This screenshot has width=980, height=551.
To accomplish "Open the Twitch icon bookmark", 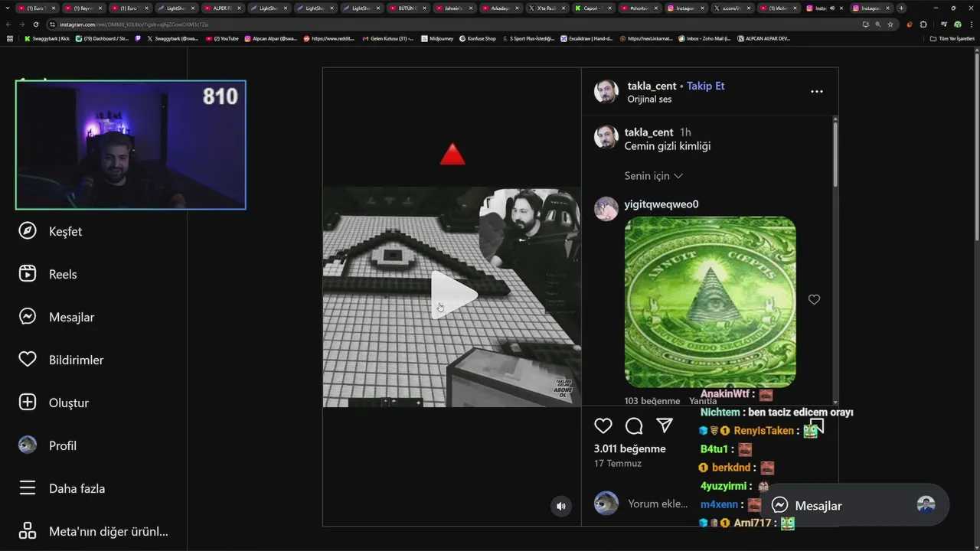I will pyautogui.click(x=139, y=38).
